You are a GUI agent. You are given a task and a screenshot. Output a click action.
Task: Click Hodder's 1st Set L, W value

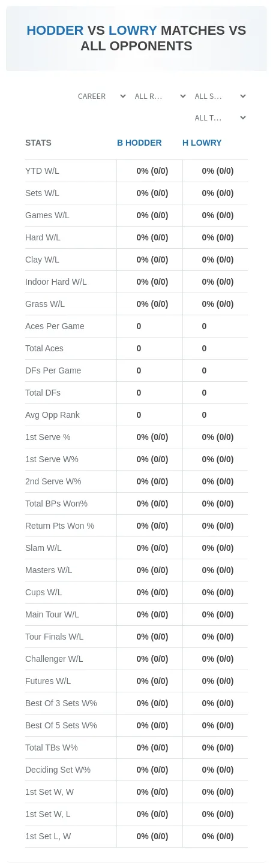point(152,836)
